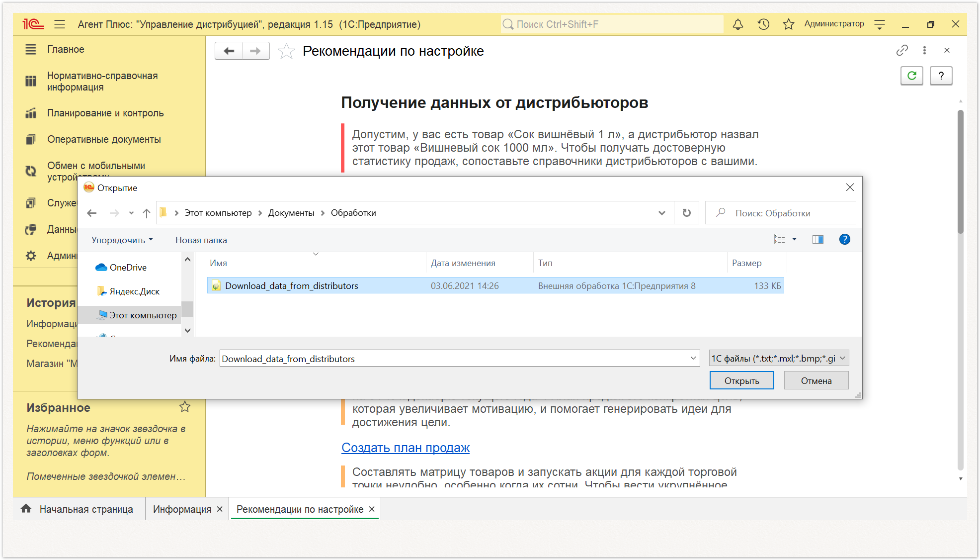This screenshot has width=980, height=560.
Task: Click the Обмен с мобильными устройствами sync icon
Action: pyautogui.click(x=31, y=171)
